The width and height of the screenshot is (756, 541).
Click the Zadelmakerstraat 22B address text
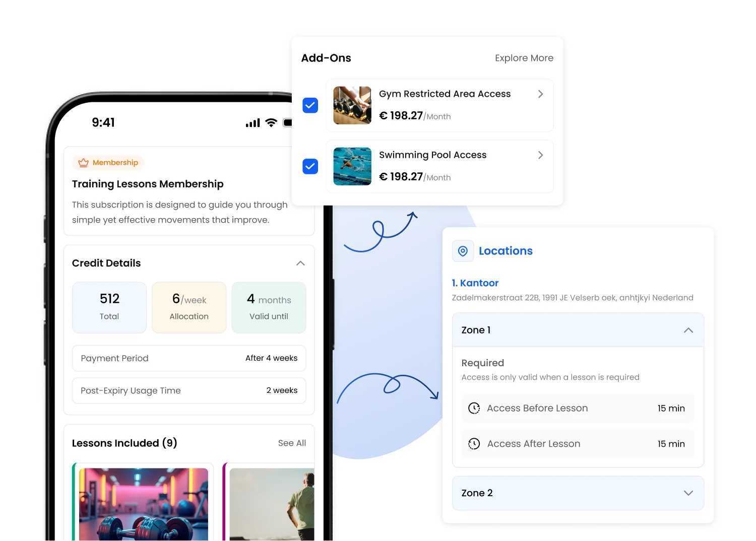pyautogui.click(x=573, y=298)
